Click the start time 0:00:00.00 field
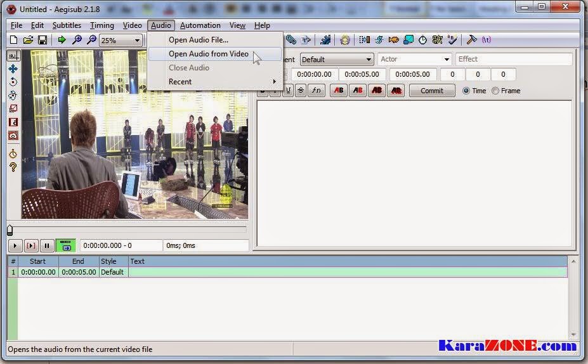This screenshot has width=588, height=364. [x=314, y=74]
